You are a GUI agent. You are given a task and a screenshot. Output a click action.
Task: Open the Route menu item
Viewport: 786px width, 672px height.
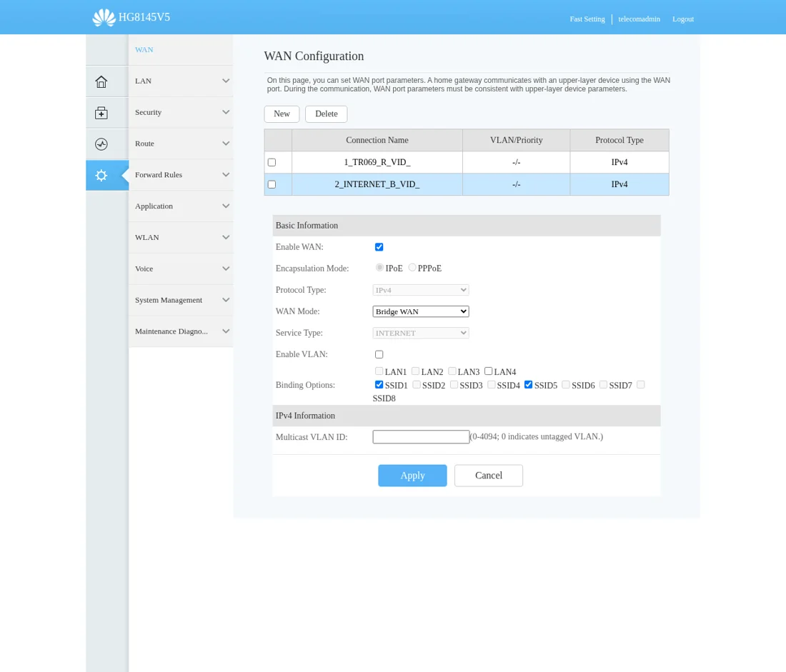click(x=181, y=144)
